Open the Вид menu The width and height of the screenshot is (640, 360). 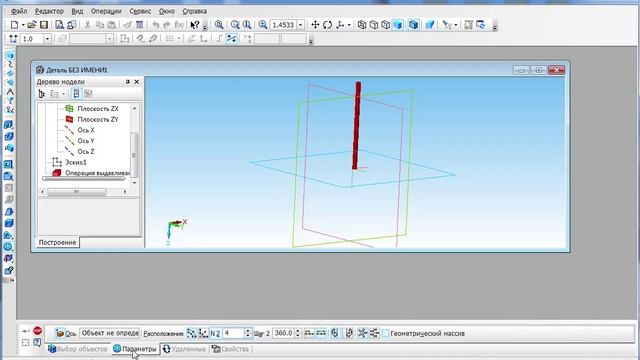point(77,11)
